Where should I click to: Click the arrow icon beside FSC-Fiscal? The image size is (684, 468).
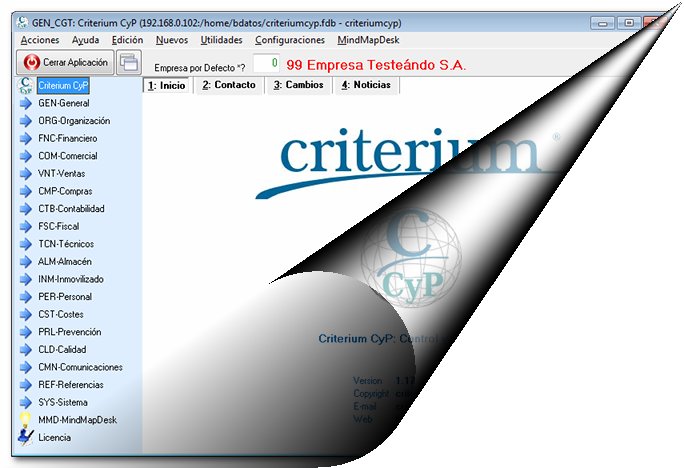tap(26, 226)
